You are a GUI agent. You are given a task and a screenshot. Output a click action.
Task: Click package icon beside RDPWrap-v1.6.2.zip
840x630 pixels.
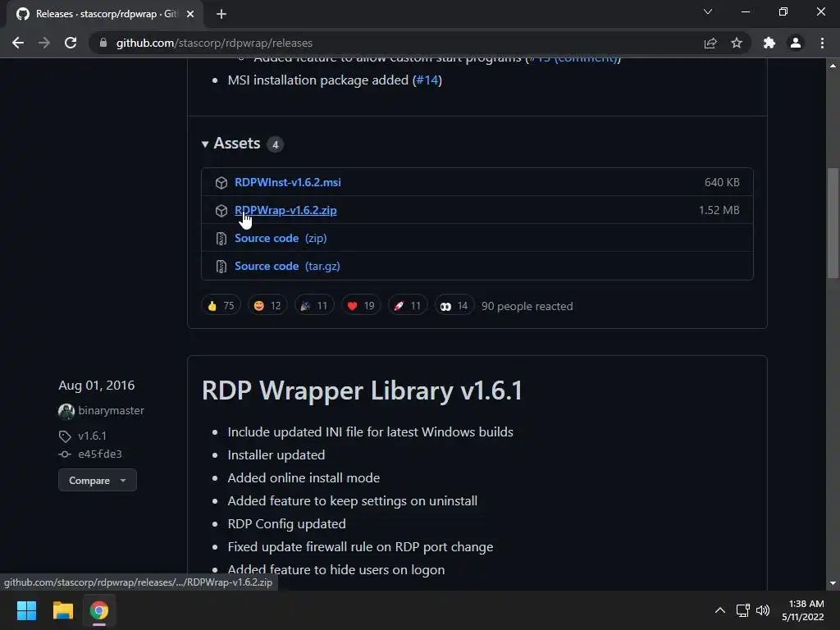(x=221, y=211)
